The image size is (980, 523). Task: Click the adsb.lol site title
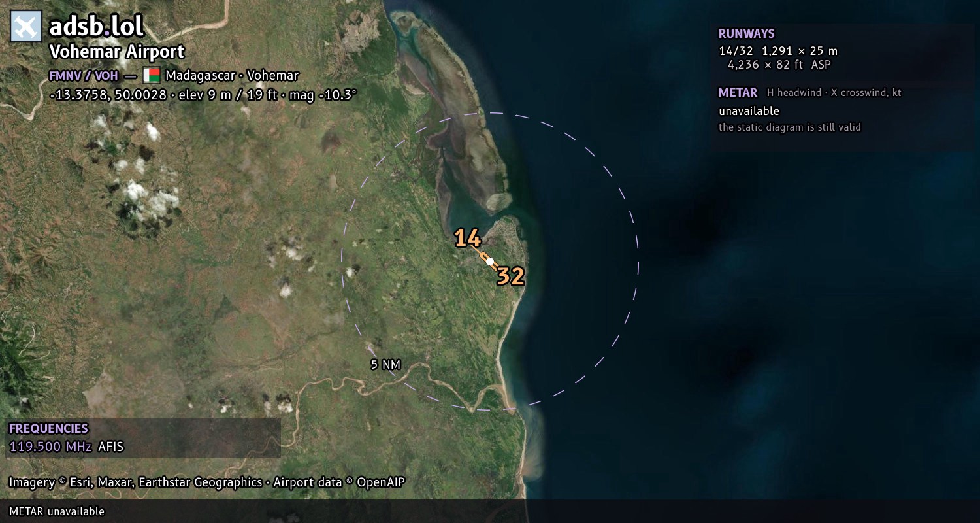(x=96, y=26)
